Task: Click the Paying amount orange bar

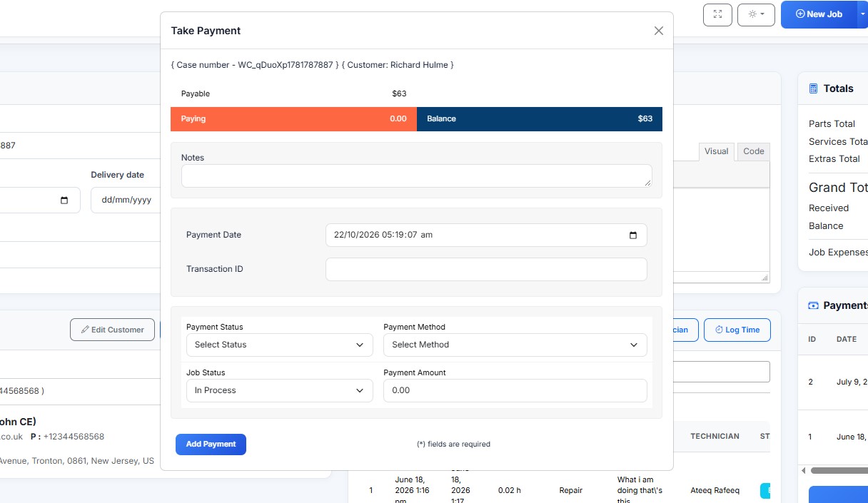Action: (293, 119)
